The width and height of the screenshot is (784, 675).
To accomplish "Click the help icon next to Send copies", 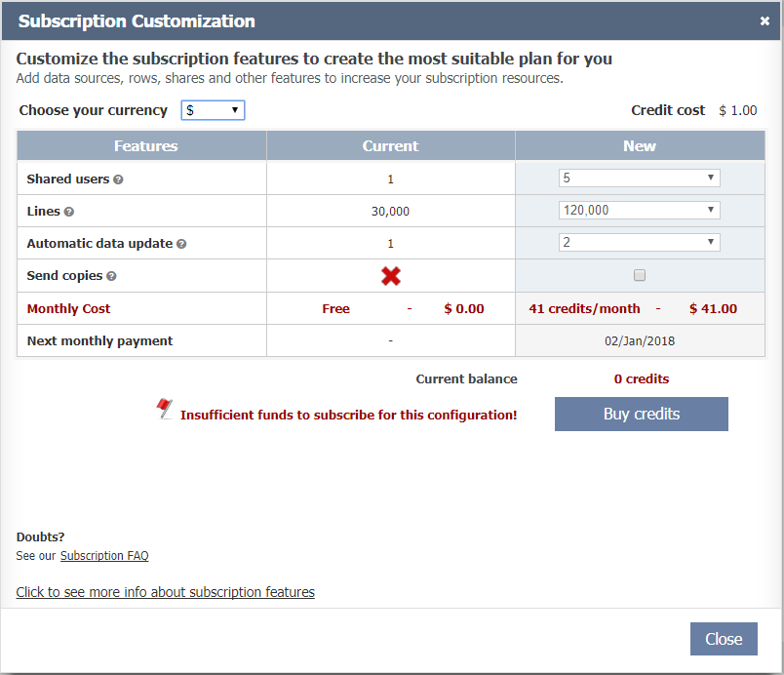I will pyautogui.click(x=111, y=277).
